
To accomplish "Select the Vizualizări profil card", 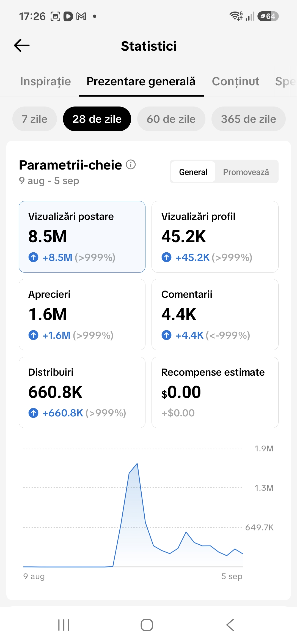I will 215,237.
